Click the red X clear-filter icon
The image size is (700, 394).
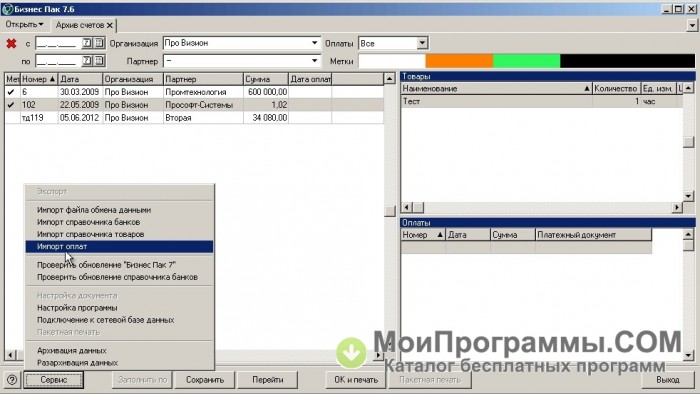[11, 44]
